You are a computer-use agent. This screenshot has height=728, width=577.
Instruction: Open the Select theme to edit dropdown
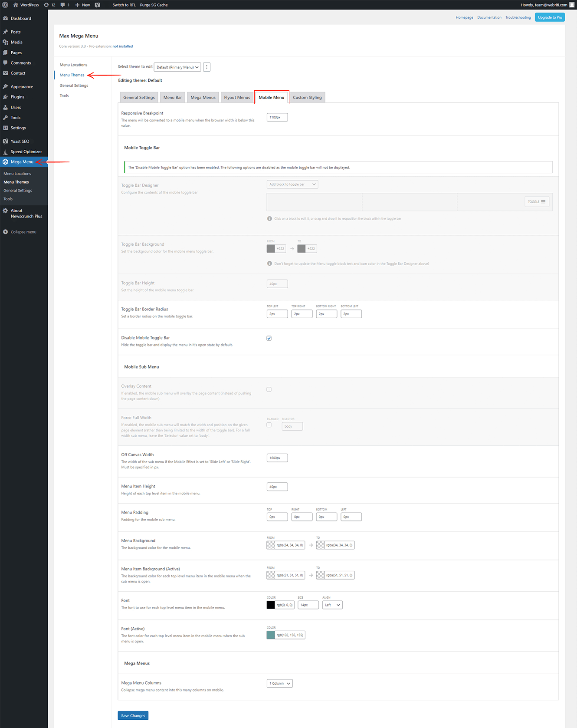click(x=177, y=67)
